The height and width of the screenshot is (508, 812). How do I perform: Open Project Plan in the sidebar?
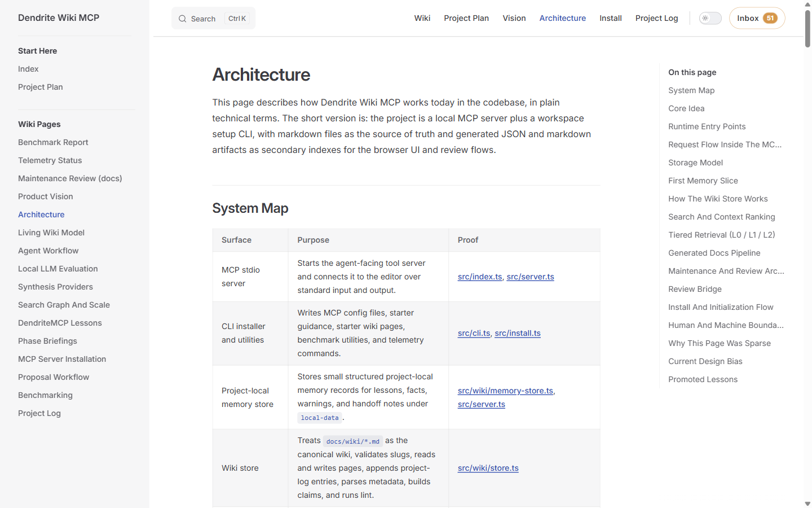pos(41,87)
